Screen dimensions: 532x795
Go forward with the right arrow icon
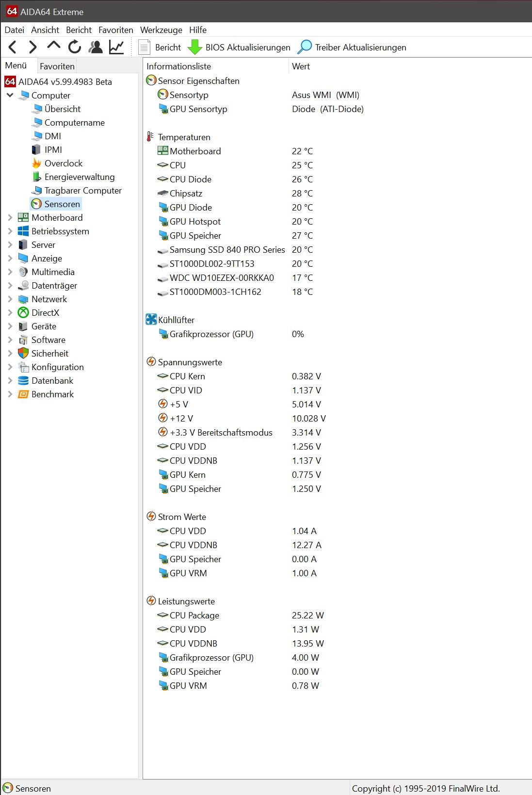click(32, 47)
